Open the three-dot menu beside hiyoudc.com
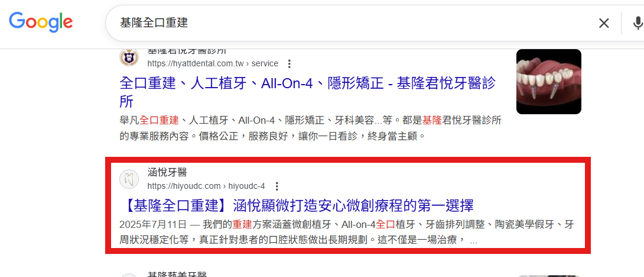 [x=276, y=185]
